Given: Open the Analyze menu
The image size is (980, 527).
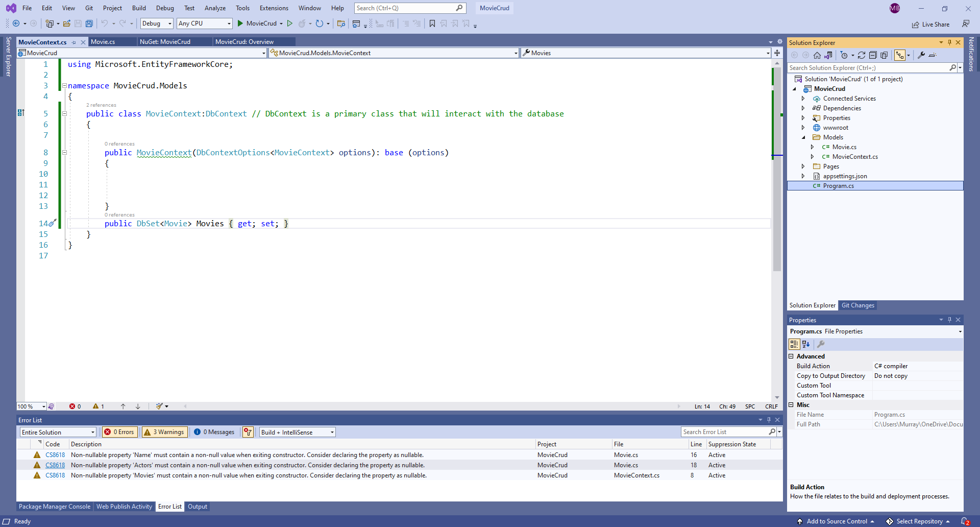Looking at the screenshot, I should coord(215,8).
